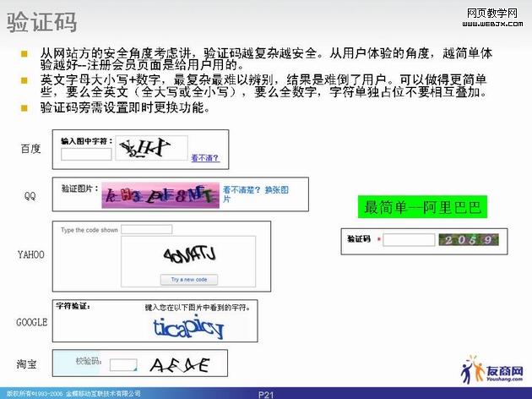Click the www.webjx.com text at top right

coord(492,24)
